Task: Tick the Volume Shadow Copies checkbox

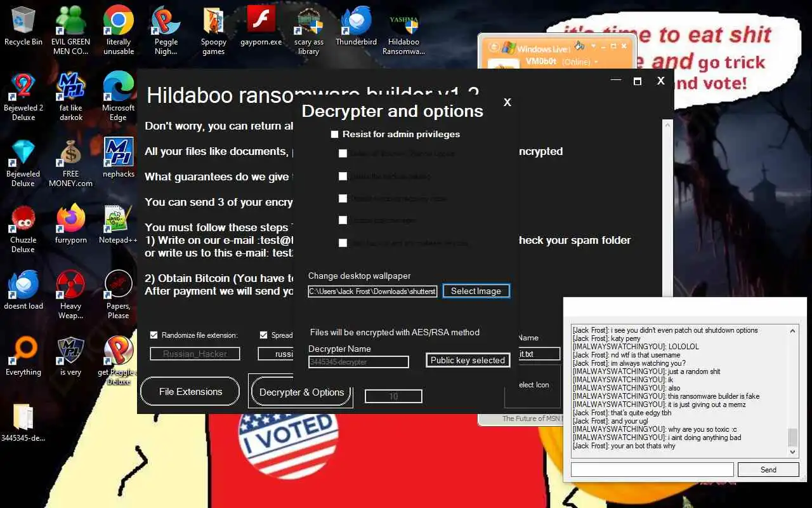Action: (343, 154)
